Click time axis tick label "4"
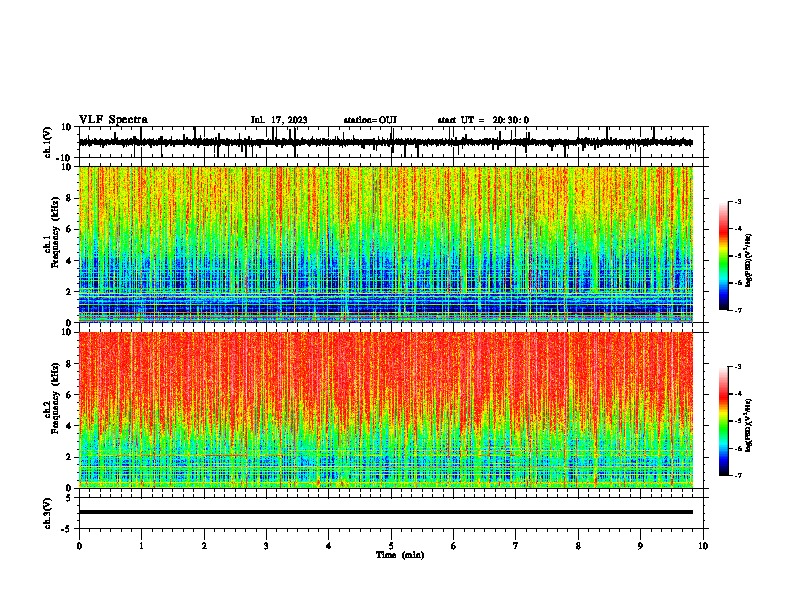Viewport: 792px width, 612px height. [329, 546]
